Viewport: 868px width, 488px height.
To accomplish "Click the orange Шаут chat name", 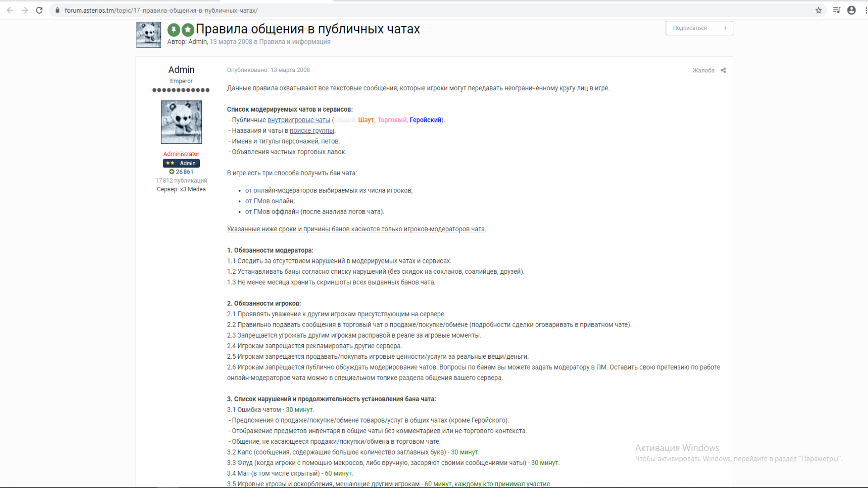I will pyautogui.click(x=366, y=120).
